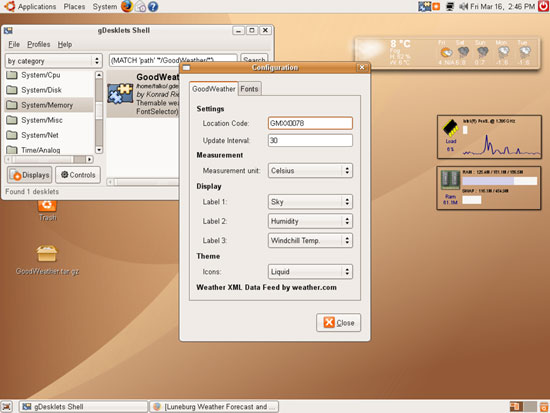Expand the Label 2 Humidity dropdown
The image size is (550, 413).
click(x=310, y=221)
